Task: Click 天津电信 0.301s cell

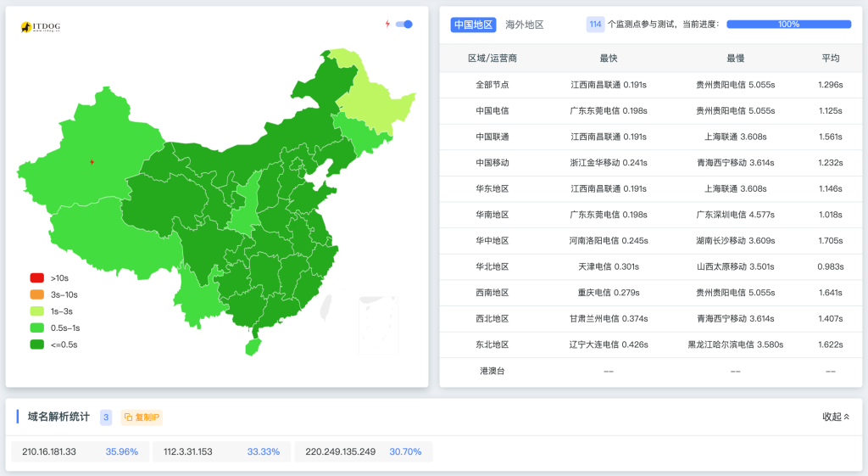Action: [609, 267]
